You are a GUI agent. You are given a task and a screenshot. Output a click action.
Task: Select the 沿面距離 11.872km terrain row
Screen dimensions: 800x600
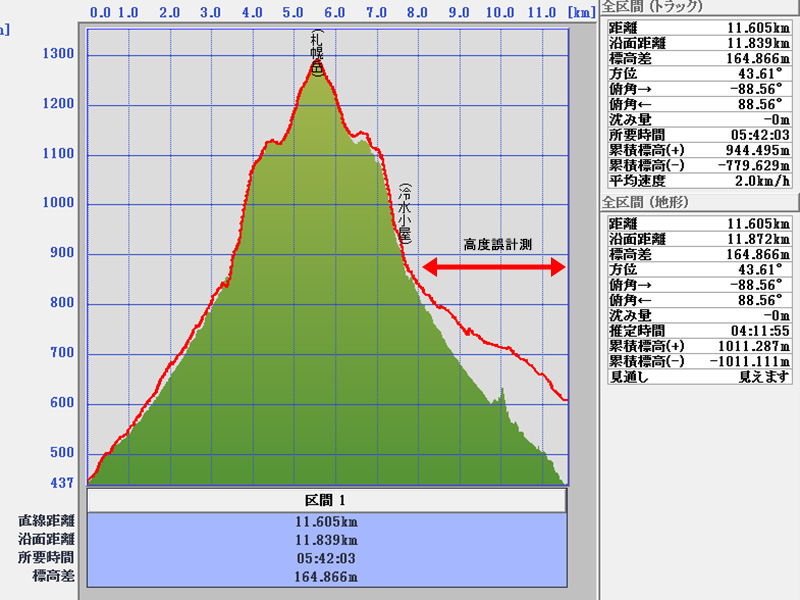698,239
